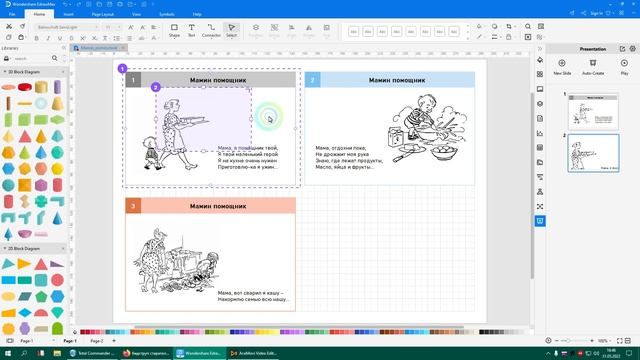Add a new page with plus button

pyautogui.click(x=114, y=340)
